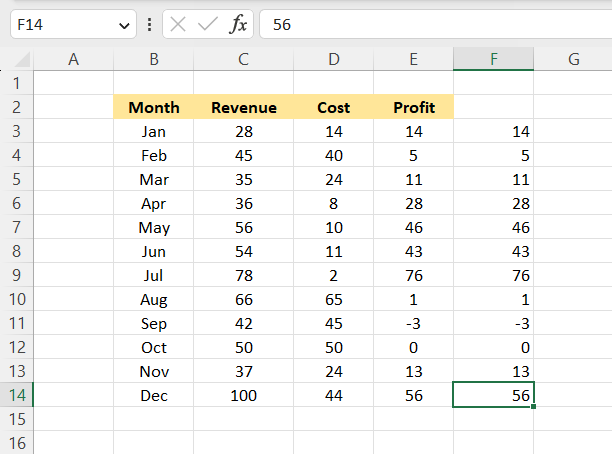Click the fill handle of cell F14

[534, 407]
